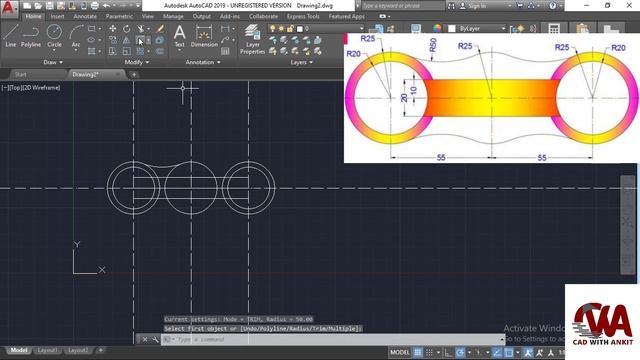Expand the Draw panel
The height and width of the screenshot is (360, 640).
[53, 62]
